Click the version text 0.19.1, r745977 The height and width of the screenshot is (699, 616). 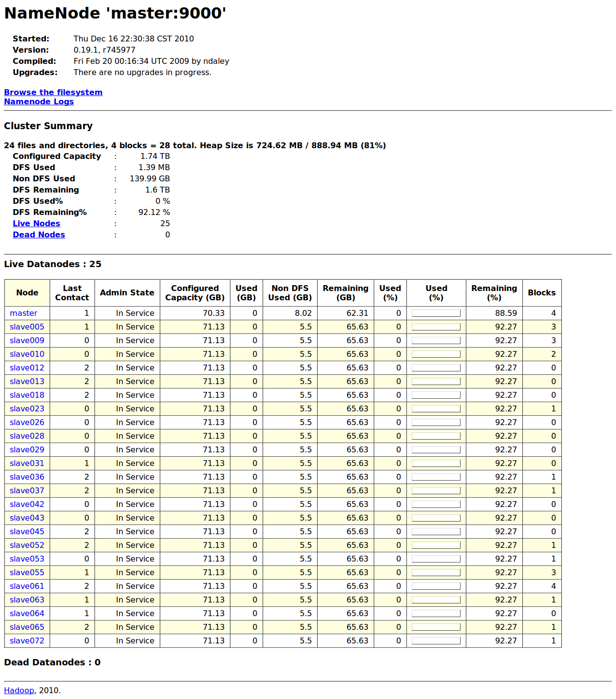point(104,50)
